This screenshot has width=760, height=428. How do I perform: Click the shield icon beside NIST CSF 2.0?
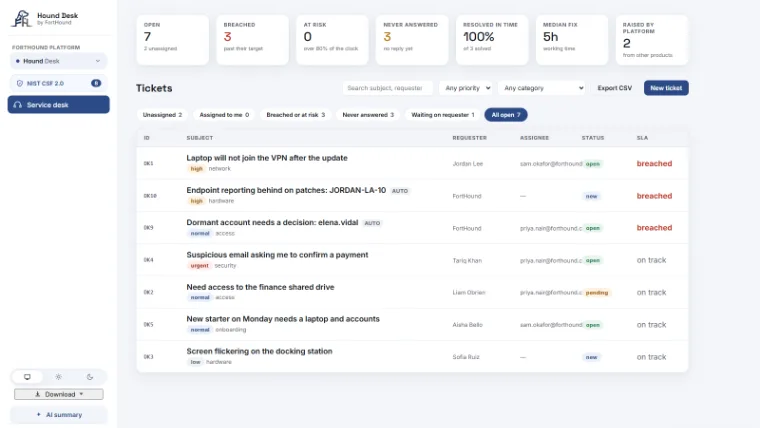click(19, 83)
